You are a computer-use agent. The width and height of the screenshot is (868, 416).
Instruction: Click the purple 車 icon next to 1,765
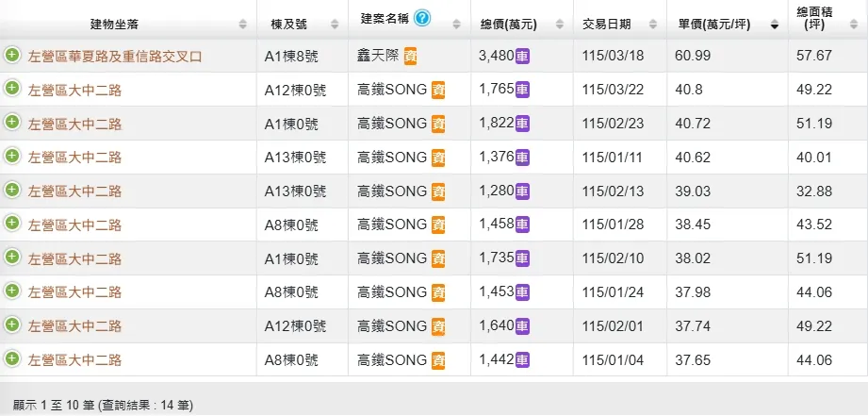click(522, 90)
